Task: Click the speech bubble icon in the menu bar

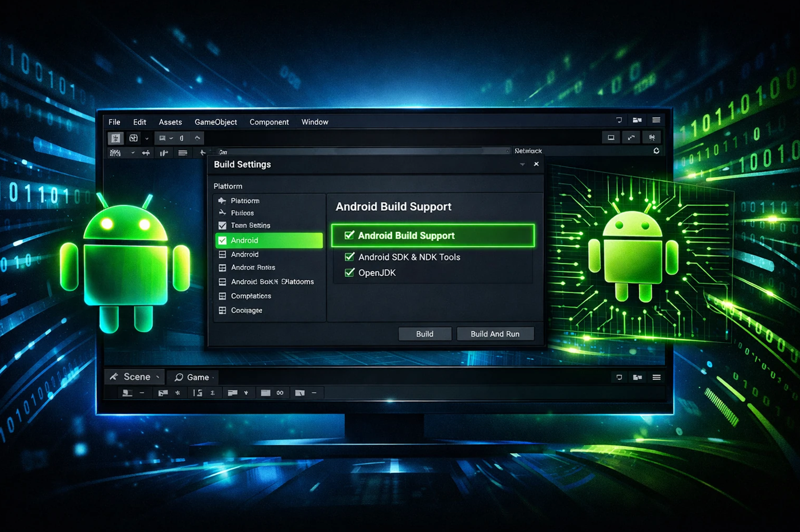Action: coord(619,120)
